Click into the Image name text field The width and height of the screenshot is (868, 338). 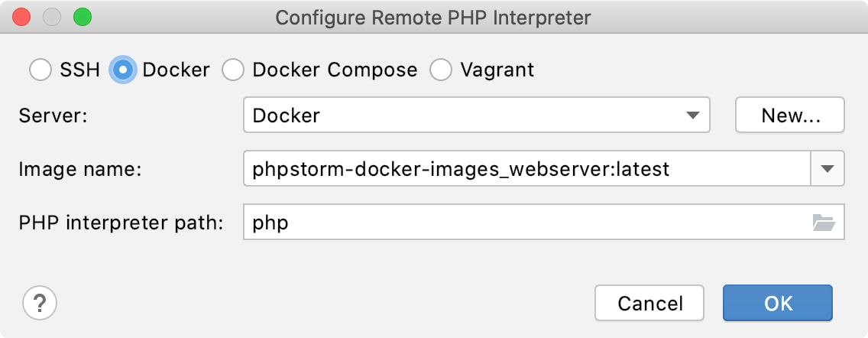(527, 168)
